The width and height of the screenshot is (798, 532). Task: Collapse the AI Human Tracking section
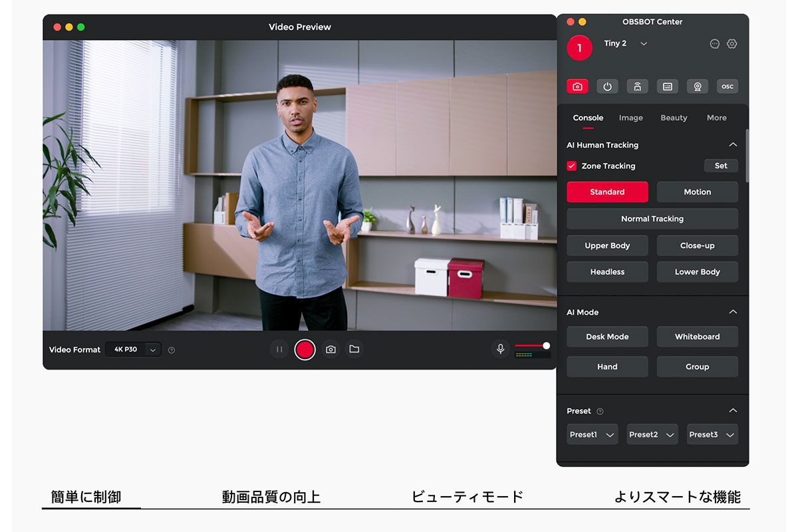(733, 144)
